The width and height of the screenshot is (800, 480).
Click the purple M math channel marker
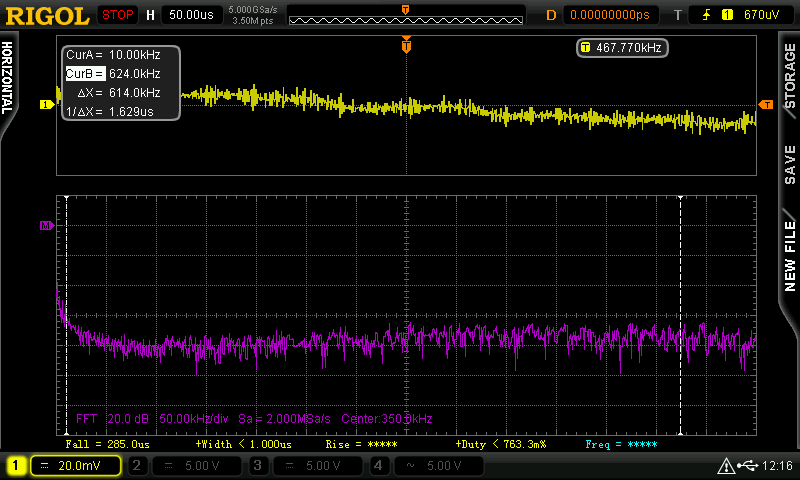47,225
